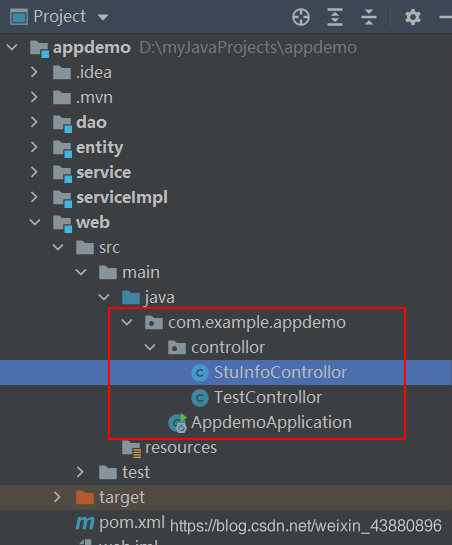
Task: Expand the dao module
Action: [34, 122]
